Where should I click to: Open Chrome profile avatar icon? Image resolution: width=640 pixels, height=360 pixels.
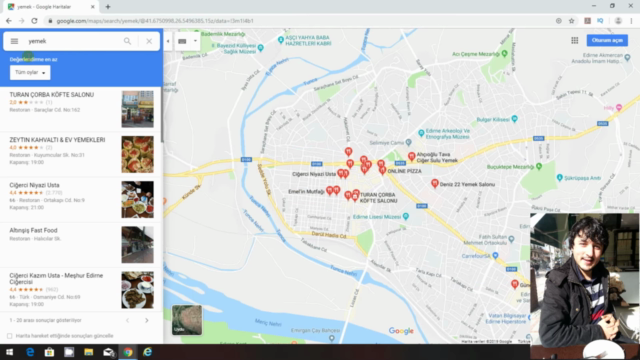click(618, 21)
